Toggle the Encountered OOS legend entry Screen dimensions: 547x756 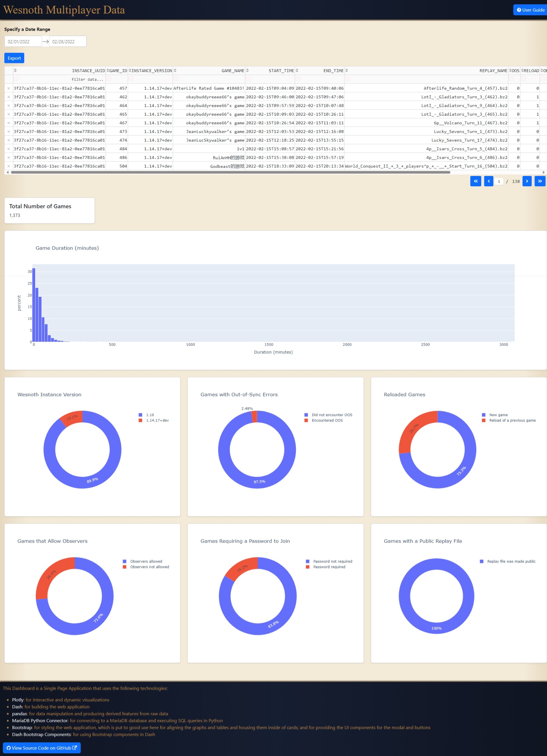(324, 420)
